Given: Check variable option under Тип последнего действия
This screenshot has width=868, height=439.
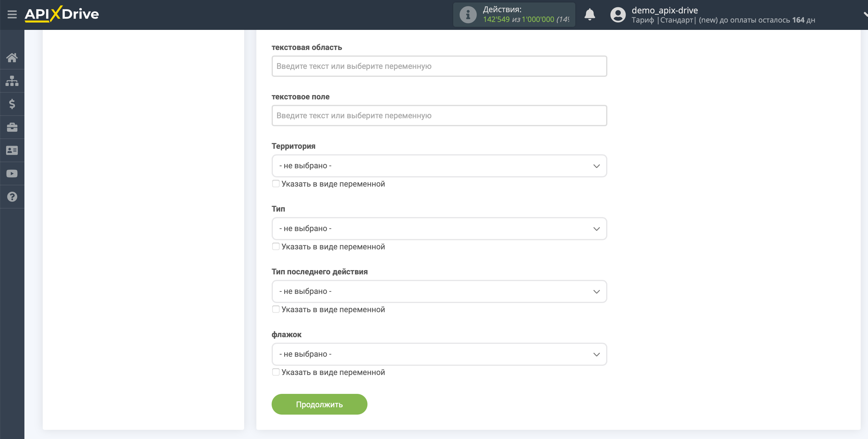Looking at the screenshot, I should 276,309.
